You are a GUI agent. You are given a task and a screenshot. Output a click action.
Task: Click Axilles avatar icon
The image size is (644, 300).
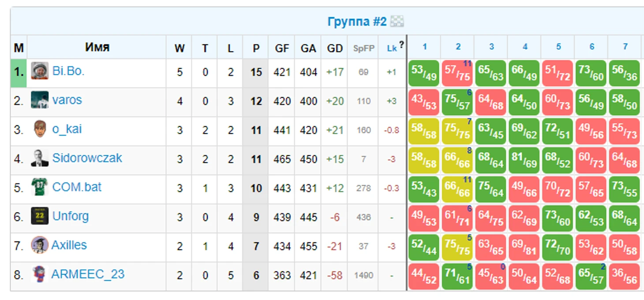(x=40, y=245)
